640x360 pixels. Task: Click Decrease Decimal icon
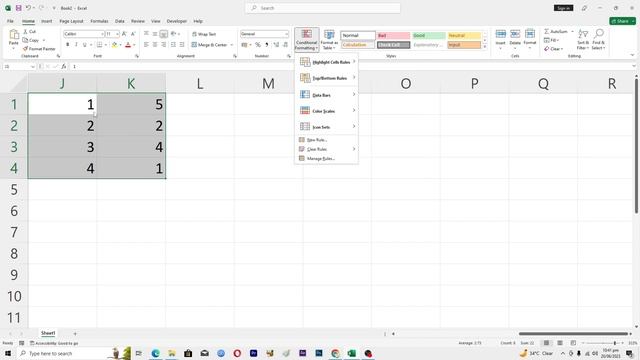click(285, 44)
